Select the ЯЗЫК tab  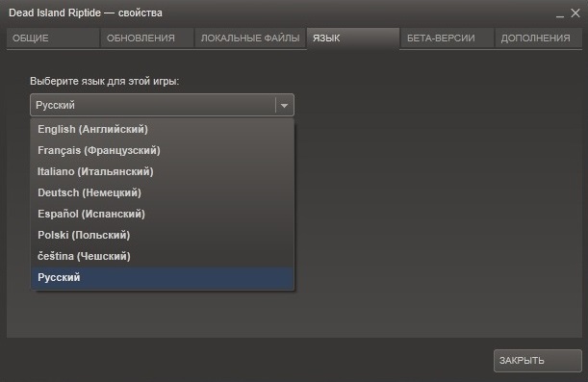[x=353, y=38]
